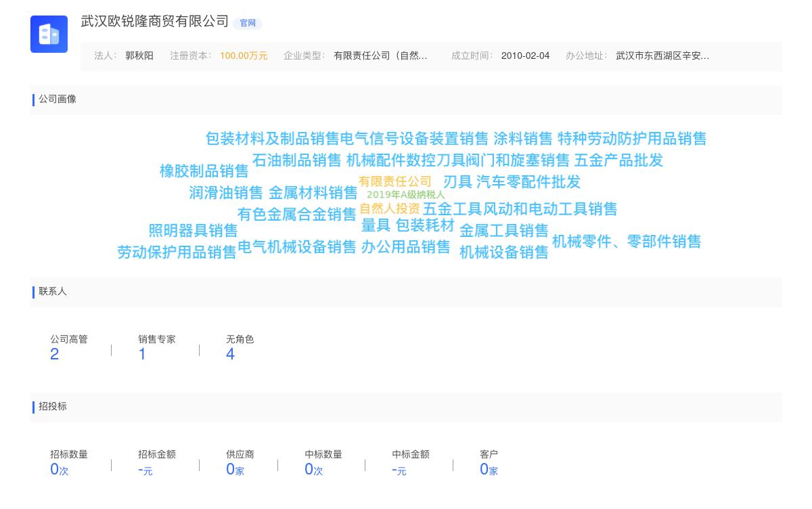Click green tag 2019年A级纳税人
Viewport: 812px width, 509px height.
[x=406, y=195]
